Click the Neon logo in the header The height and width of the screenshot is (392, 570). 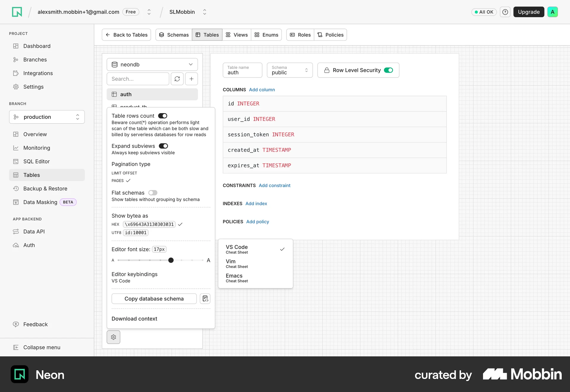coord(17,12)
